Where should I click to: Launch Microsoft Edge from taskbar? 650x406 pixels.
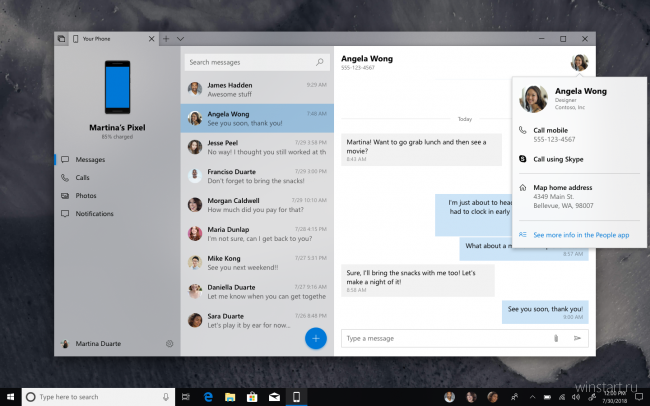pos(208,397)
